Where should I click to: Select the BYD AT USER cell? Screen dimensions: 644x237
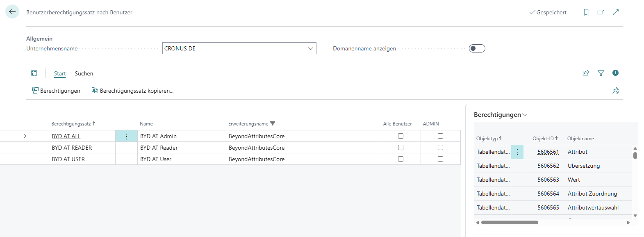pyautogui.click(x=82, y=159)
